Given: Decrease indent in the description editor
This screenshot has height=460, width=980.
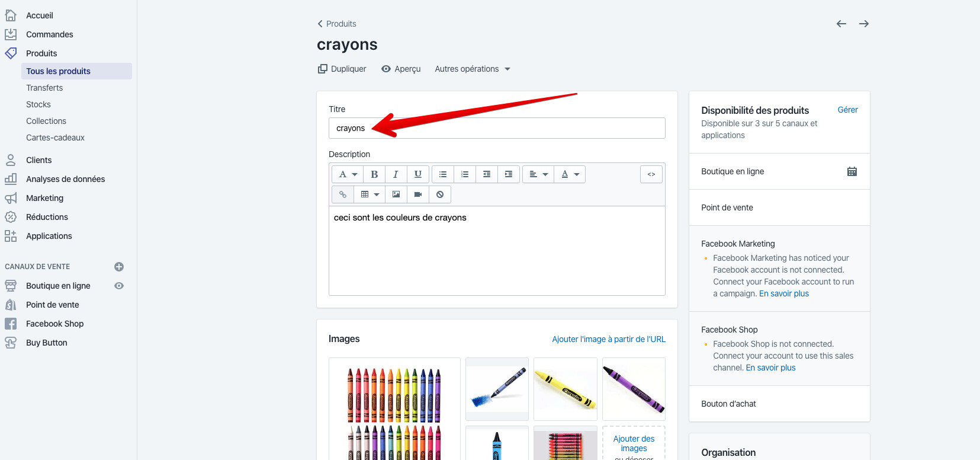Looking at the screenshot, I should 487,174.
